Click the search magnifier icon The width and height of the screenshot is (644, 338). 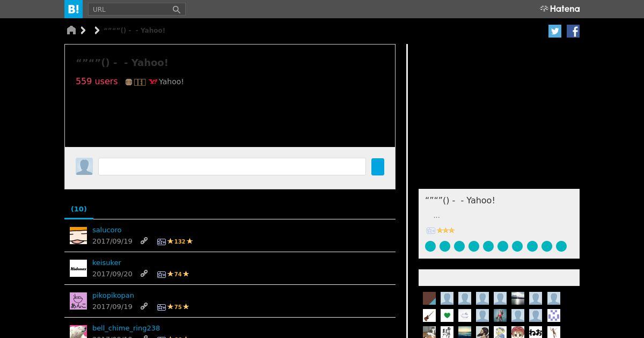[176, 9]
